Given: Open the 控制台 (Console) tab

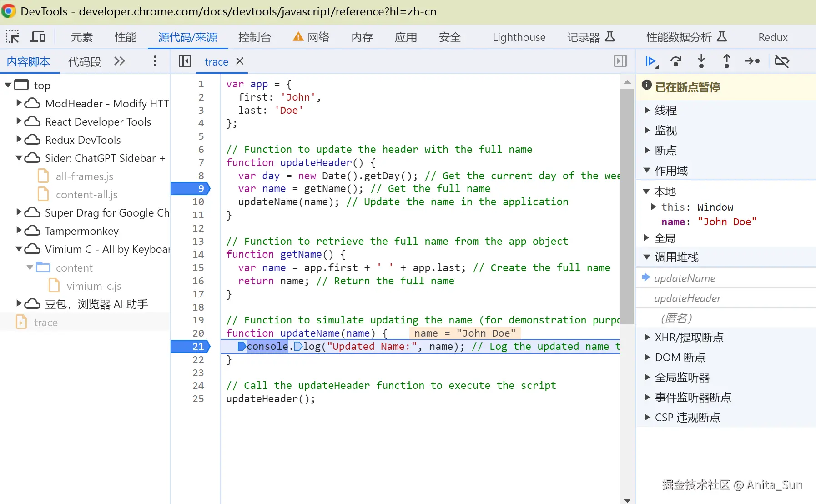Looking at the screenshot, I should [255, 37].
